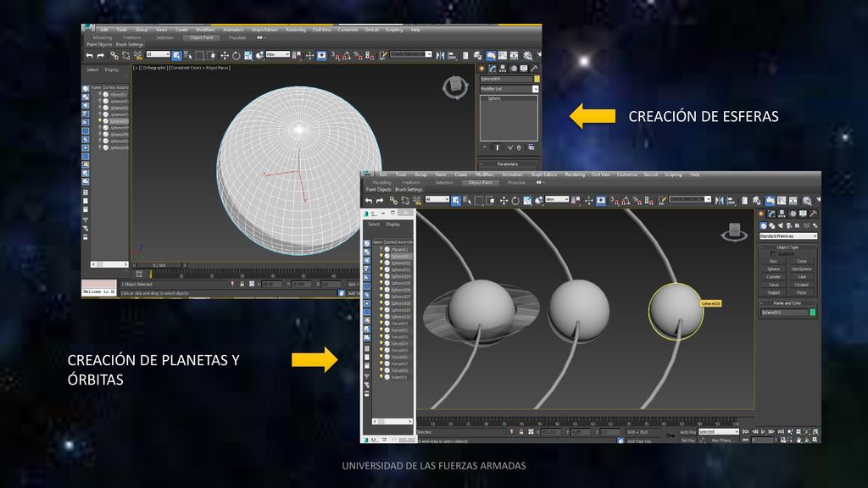Click Align tool in front window toolbar

[732, 200]
